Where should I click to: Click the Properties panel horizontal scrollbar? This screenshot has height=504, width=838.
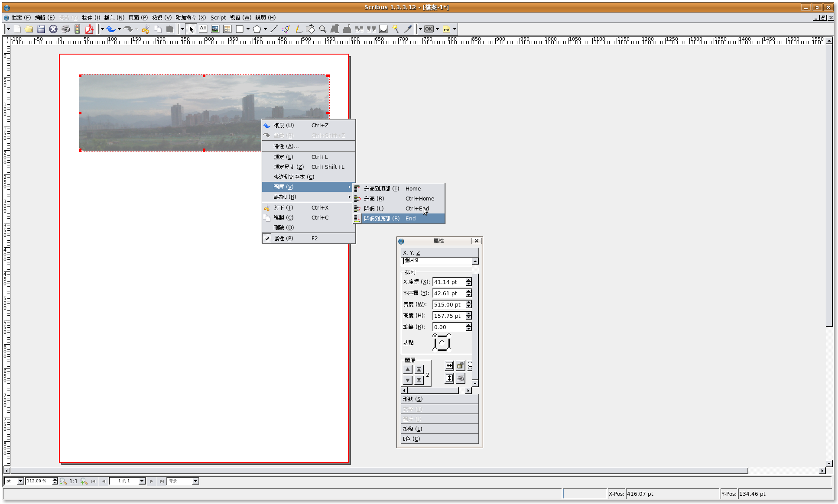432,391
